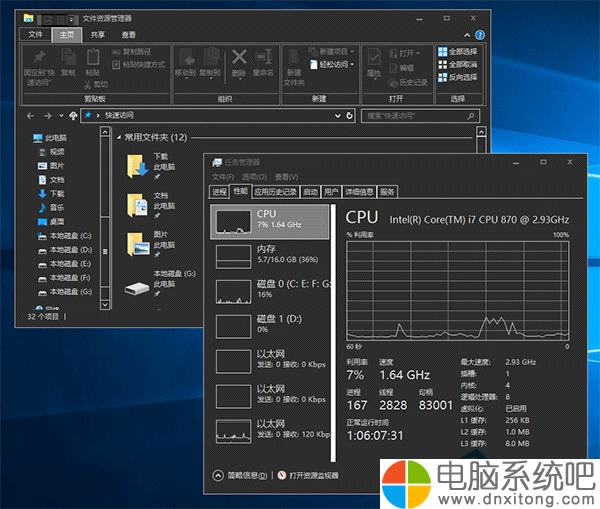Switch to Task Manager App history tab
Image resolution: width=600 pixels, height=509 pixels.
(x=276, y=192)
